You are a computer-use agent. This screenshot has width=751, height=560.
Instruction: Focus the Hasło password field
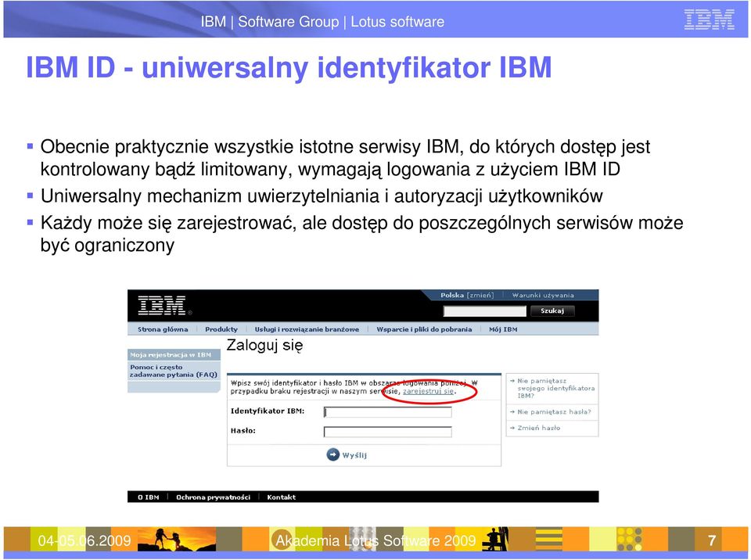click(x=387, y=432)
